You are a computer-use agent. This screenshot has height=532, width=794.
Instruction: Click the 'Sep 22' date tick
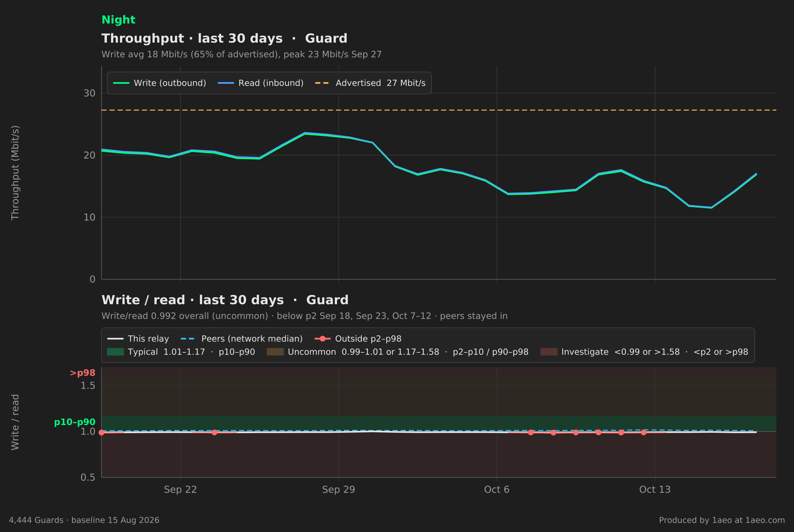click(x=180, y=490)
